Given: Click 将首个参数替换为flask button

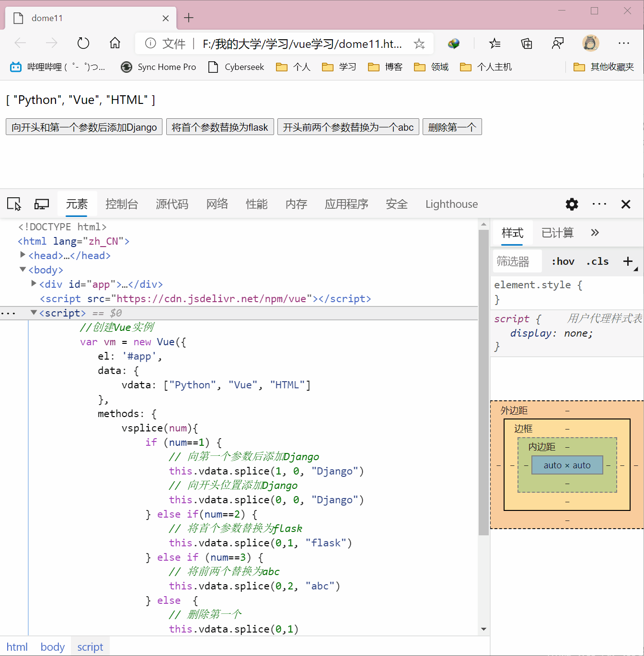Looking at the screenshot, I should pos(220,127).
